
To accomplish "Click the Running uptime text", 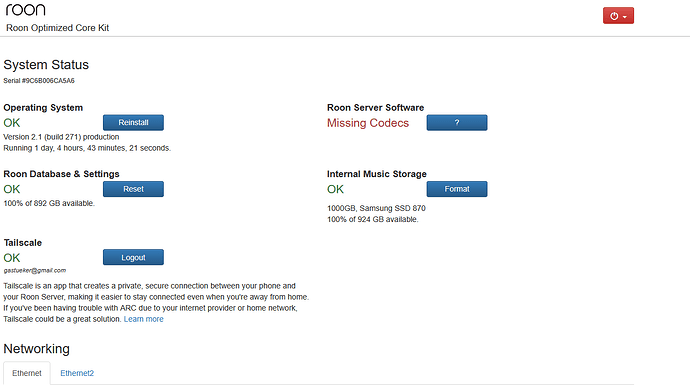I will (x=87, y=148).
